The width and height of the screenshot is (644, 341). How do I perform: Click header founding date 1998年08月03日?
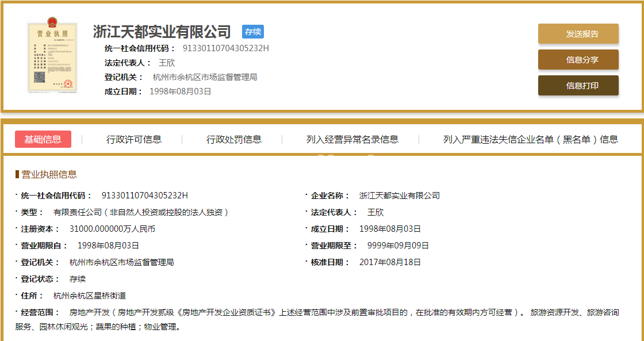tap(181, 91)
